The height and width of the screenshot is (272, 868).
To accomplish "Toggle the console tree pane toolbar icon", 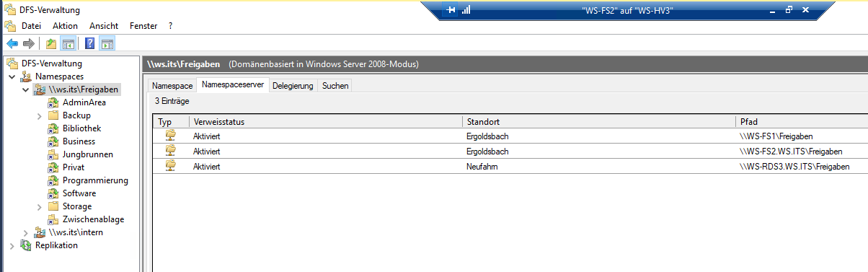I will pos(68,43).
